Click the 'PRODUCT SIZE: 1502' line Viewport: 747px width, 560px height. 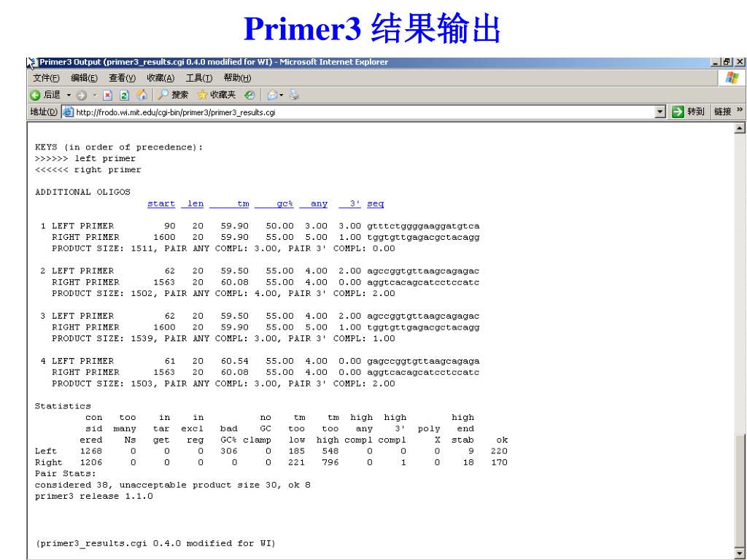(223, 294)
